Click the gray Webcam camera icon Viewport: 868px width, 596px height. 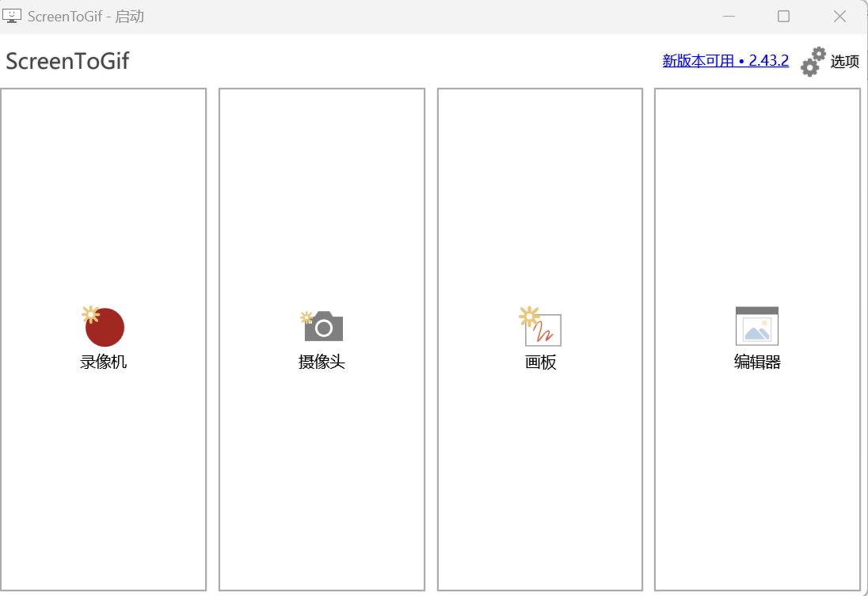322,326
